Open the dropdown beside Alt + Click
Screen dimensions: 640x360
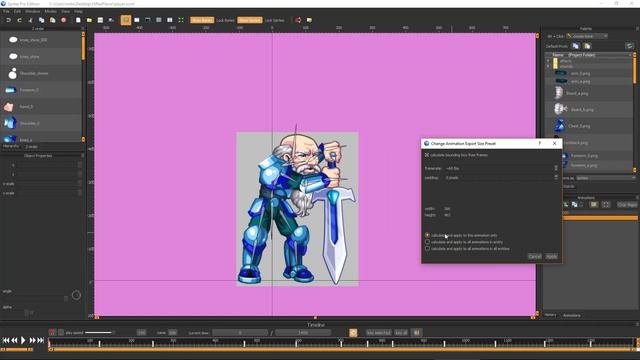tap(587, 36)
